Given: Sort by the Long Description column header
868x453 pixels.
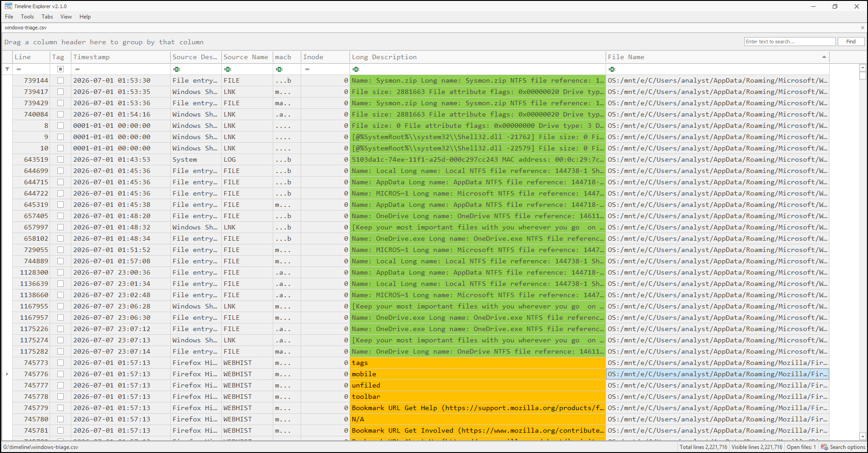Looking at the screenshot, I should 478,57.
